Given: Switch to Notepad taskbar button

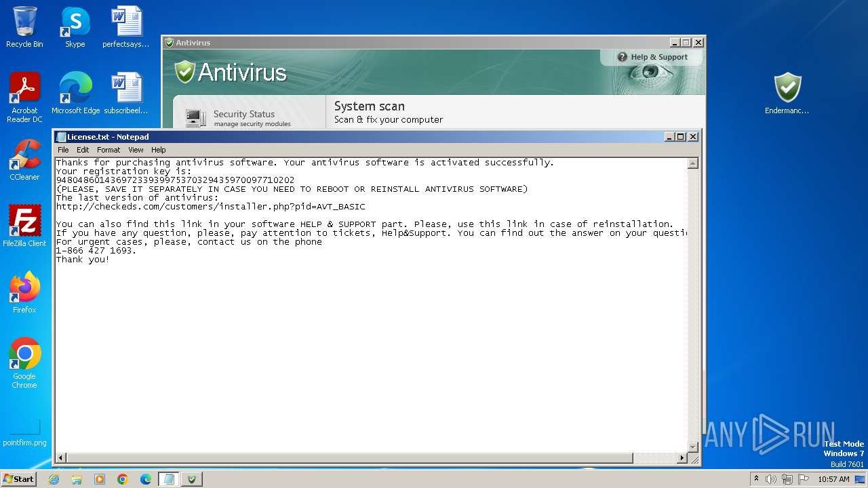Looking at the screenshot, I should 169,479.
